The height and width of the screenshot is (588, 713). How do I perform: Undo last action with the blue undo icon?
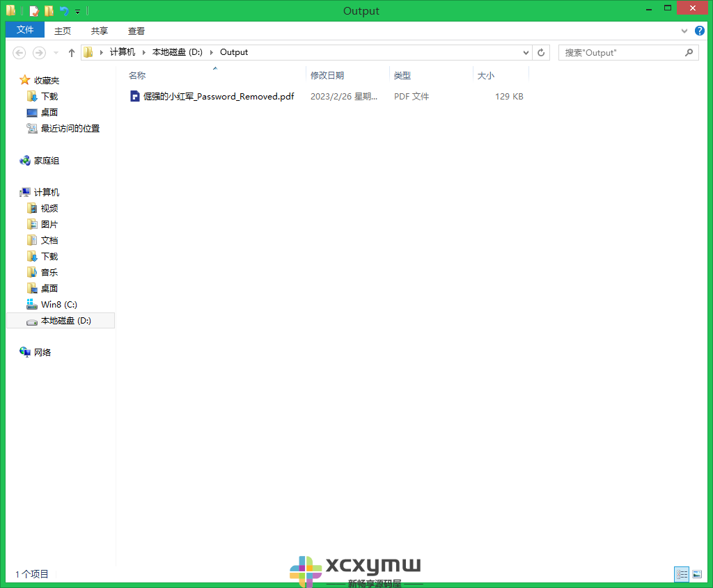point(64,10)
